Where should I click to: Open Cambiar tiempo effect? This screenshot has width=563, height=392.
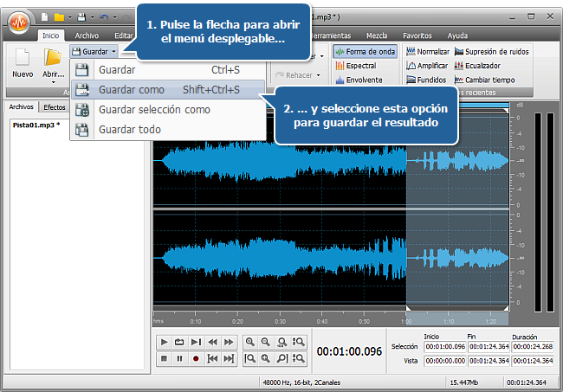(x=484, y=80)
